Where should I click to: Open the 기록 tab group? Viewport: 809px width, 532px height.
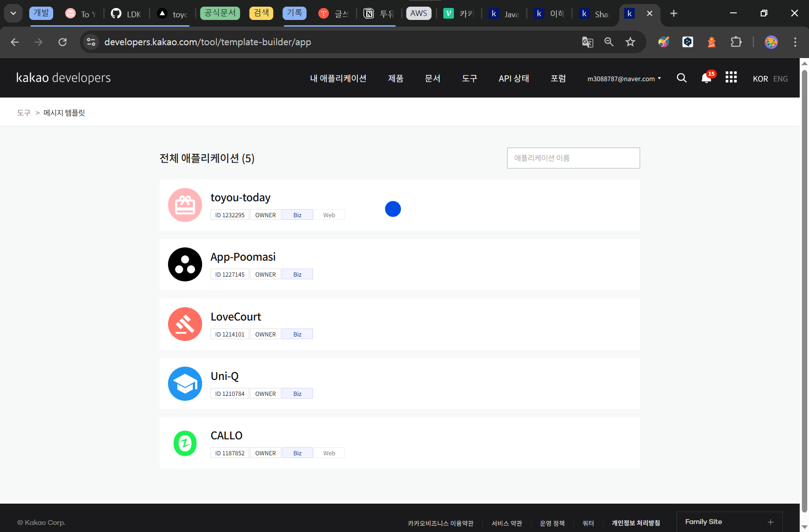click(294, 13)
